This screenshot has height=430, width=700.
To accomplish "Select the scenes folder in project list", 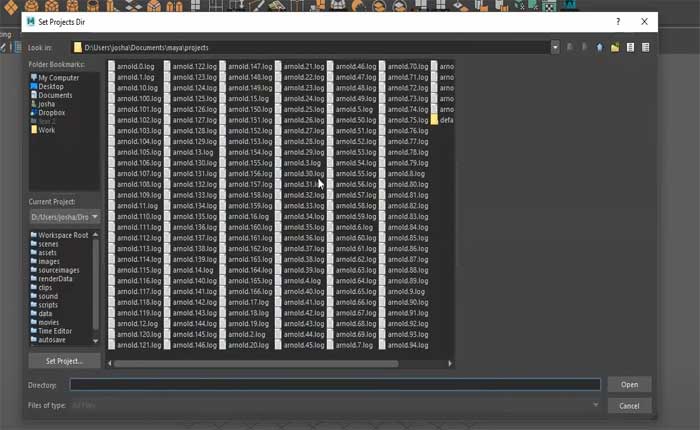I will [x=48, y=244].
